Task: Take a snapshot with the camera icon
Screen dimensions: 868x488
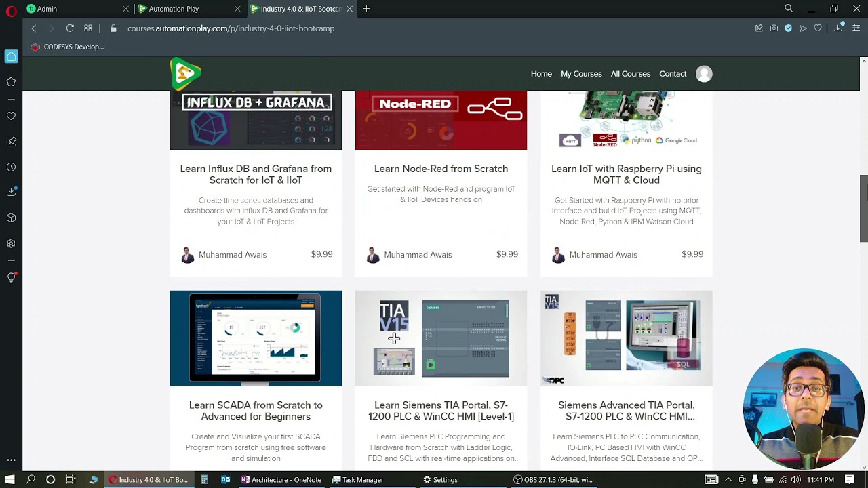Action: pos(774,28)
